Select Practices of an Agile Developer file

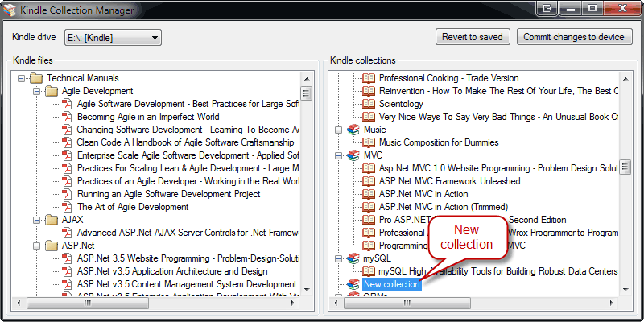click(188, 181)
